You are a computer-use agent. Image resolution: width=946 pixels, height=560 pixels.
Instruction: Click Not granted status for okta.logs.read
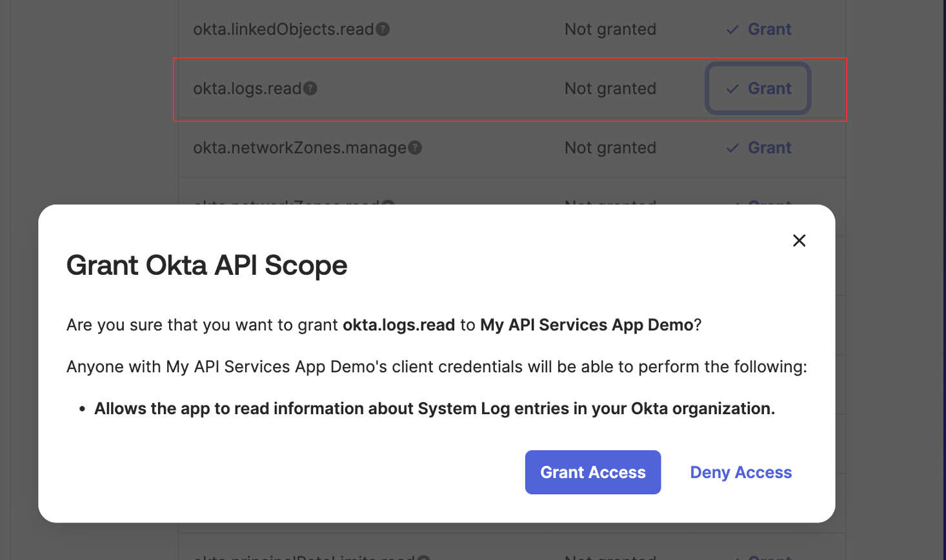(610, 88)
